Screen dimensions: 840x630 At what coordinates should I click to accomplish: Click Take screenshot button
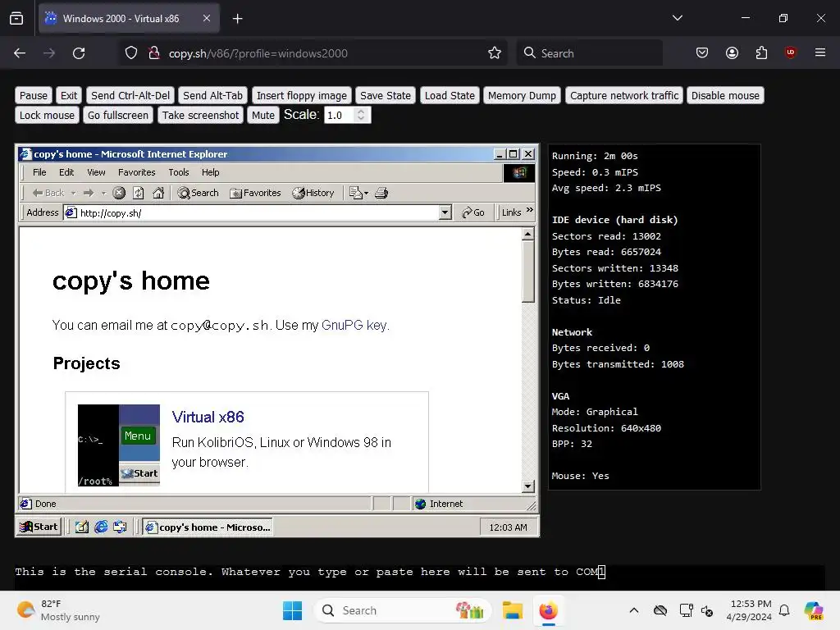[x=200, y=115]
